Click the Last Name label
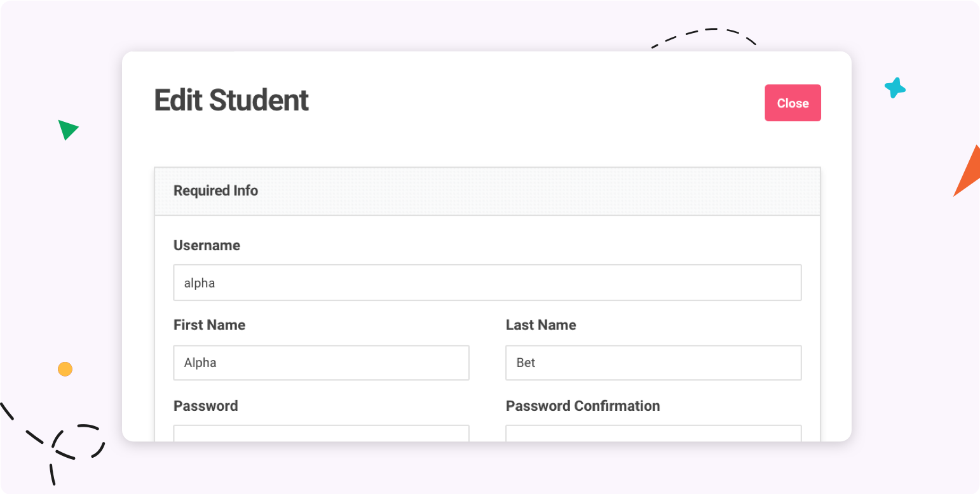This screenshot has height=494, width=980. pos(541,325)
